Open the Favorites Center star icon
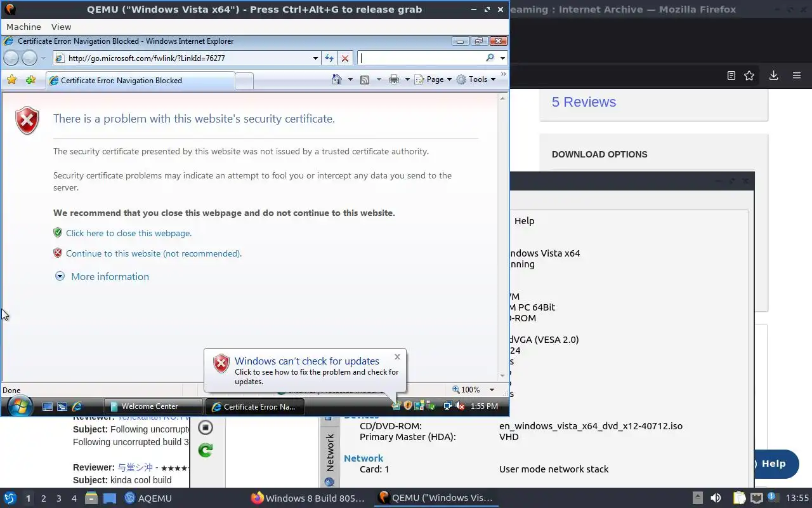This screenshot has height=508, width=812. click(11, 80)
